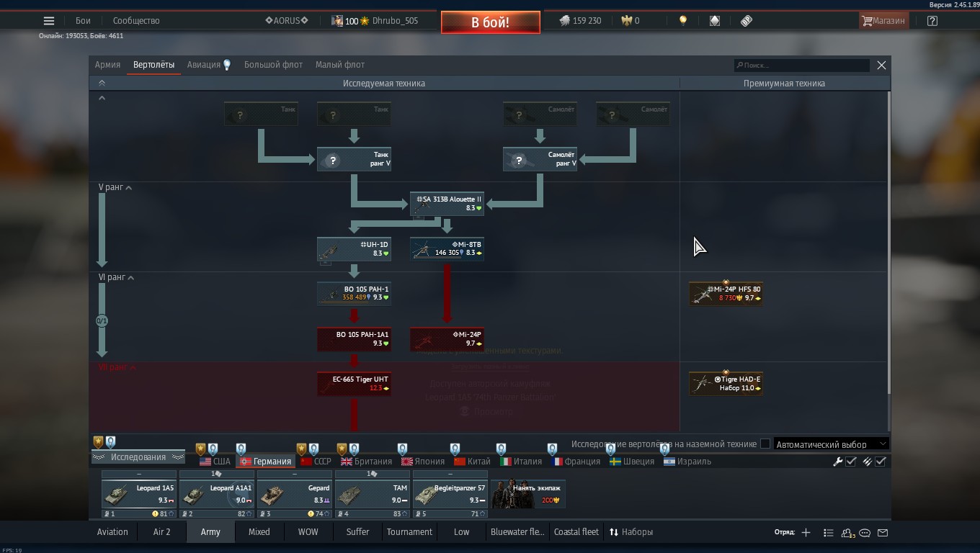The width and height of the screenshot is (980, 553).
Task: Switch to the Армия tab
Action: click(108, 65)
